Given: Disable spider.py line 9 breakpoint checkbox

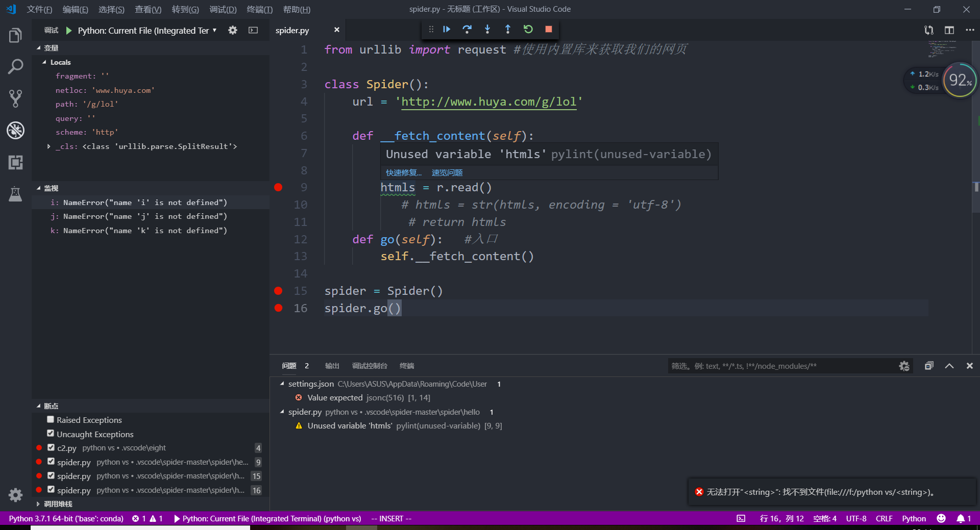Looking at the screenshot, I should 51,462.
